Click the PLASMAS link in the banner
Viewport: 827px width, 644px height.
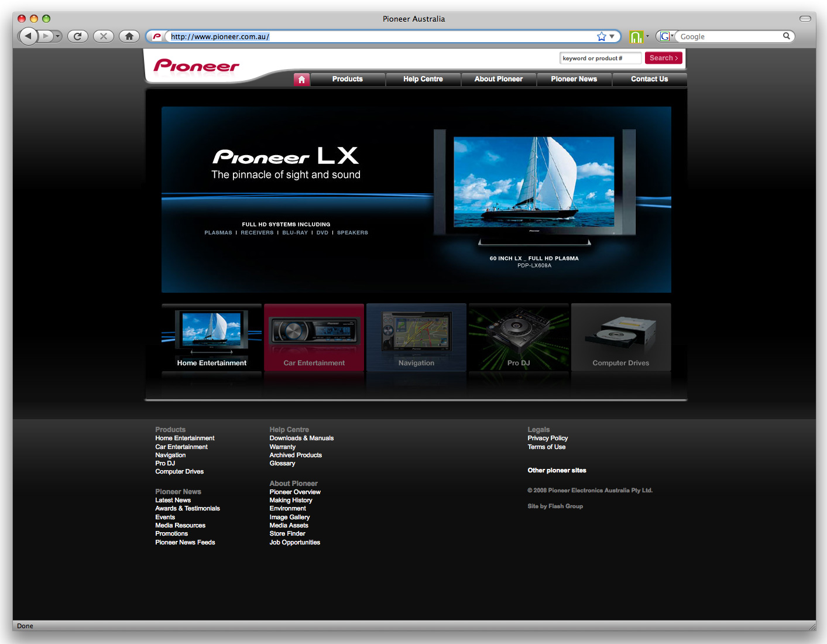[x=218, y=232]
